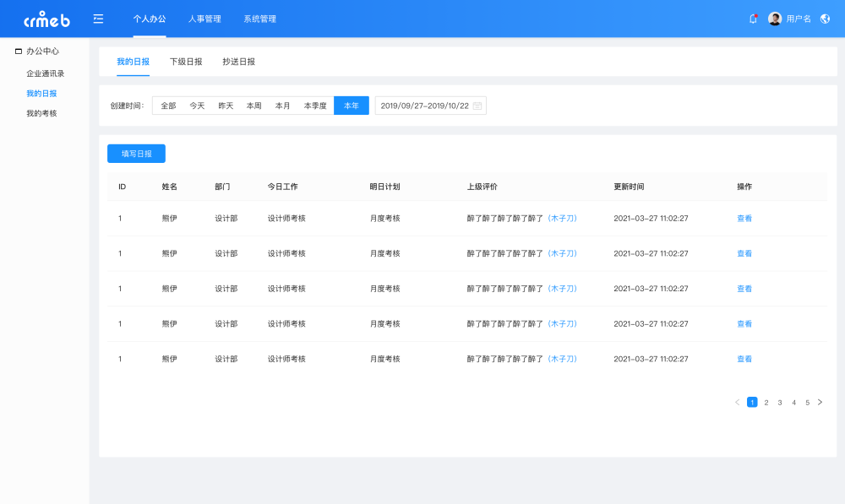Switch to the 人事管理 top navigation tab

[x=204, y=19]
